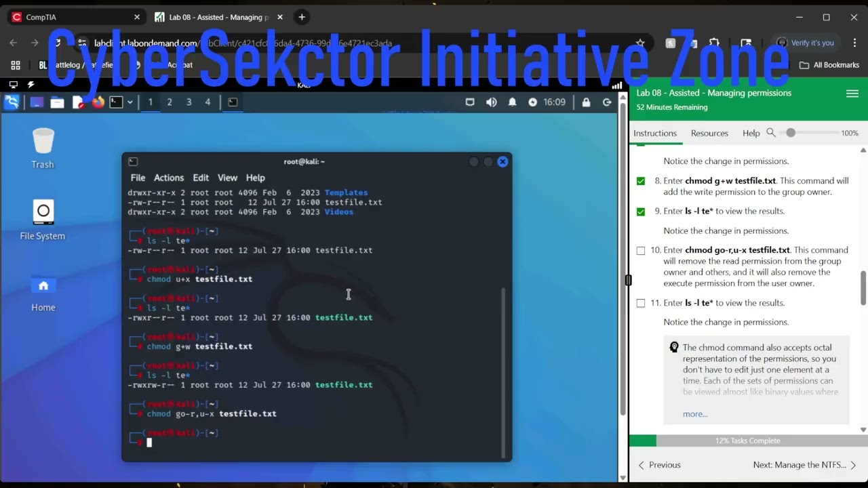Image resolution: width=868 pixels, height=488 pixels.
Task: Lock the Kali screen with padlock icon
Action: point(587,102)
